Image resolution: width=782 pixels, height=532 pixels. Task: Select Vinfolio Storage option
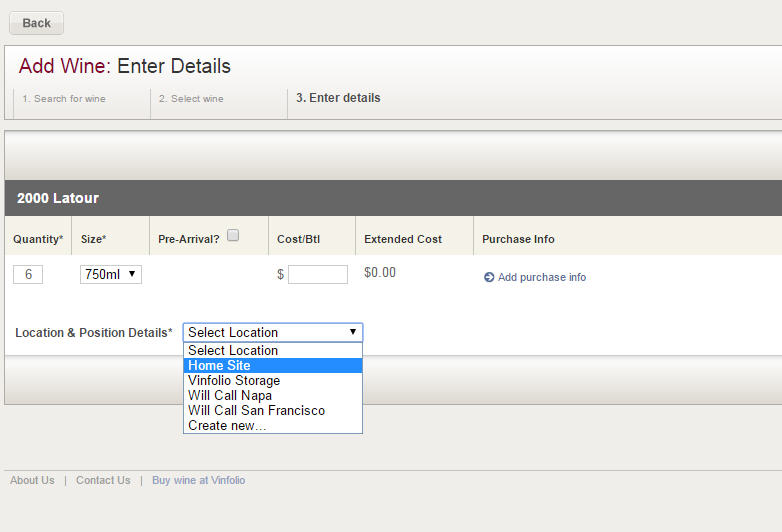point(273,380)
